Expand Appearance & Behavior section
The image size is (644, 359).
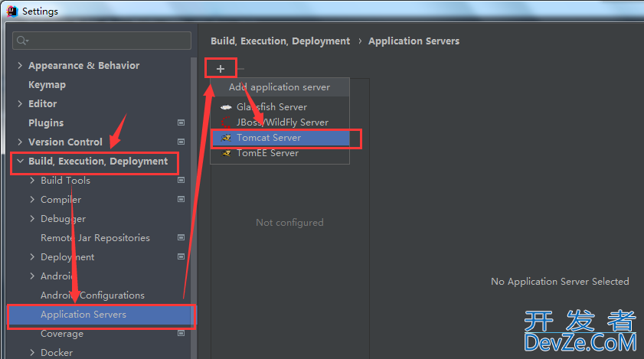[20, 65]
